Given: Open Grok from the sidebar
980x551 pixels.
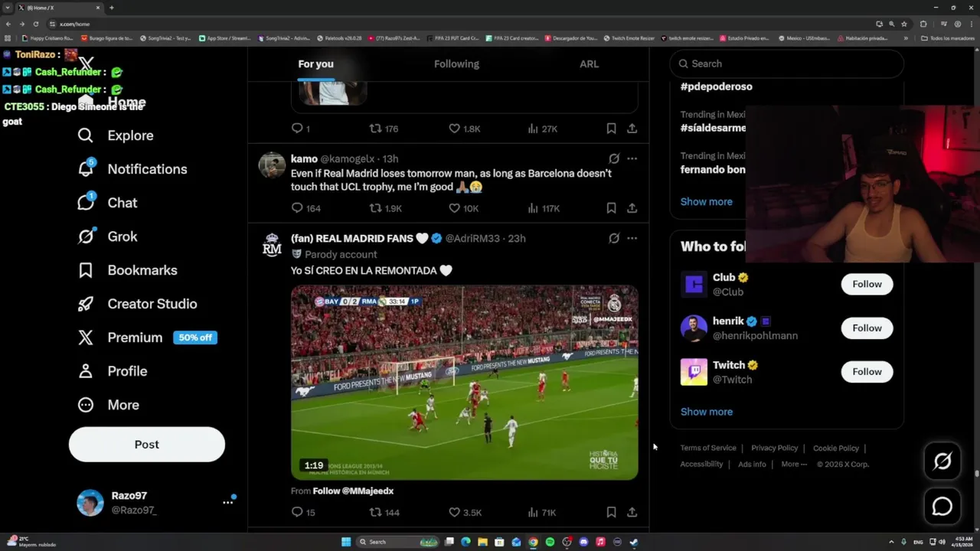Looking at the screenshot, I should [107, 236].
